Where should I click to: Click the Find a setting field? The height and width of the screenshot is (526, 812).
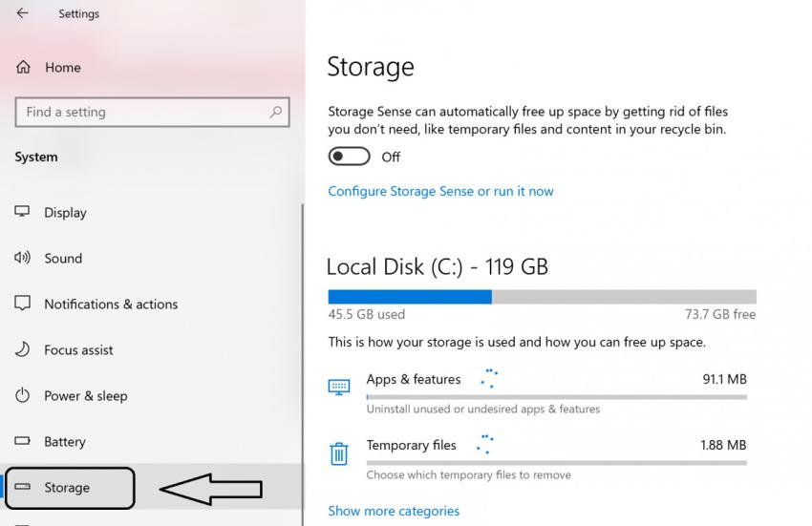pyautogui.click(x=152, y=112)
